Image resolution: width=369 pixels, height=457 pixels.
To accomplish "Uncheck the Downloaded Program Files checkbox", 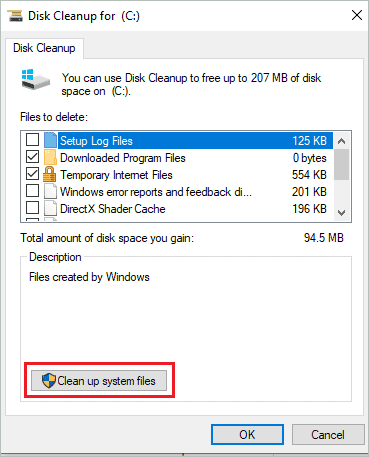I will [32, 157].
